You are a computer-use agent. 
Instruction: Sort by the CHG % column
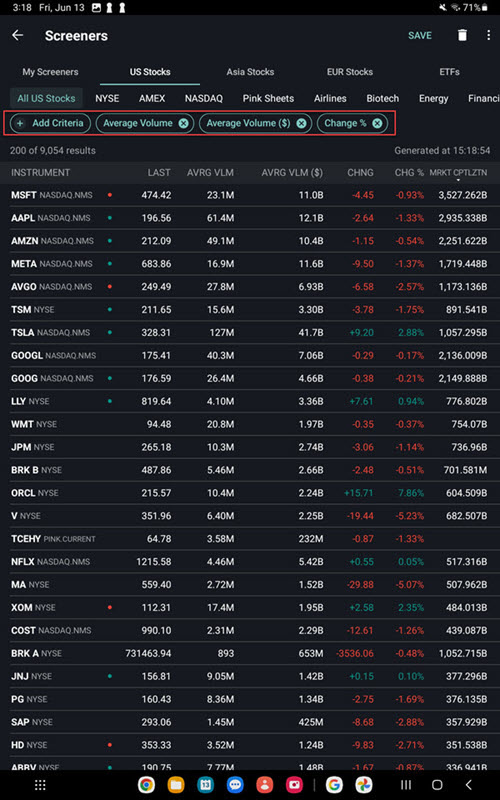tap(409, 173)
